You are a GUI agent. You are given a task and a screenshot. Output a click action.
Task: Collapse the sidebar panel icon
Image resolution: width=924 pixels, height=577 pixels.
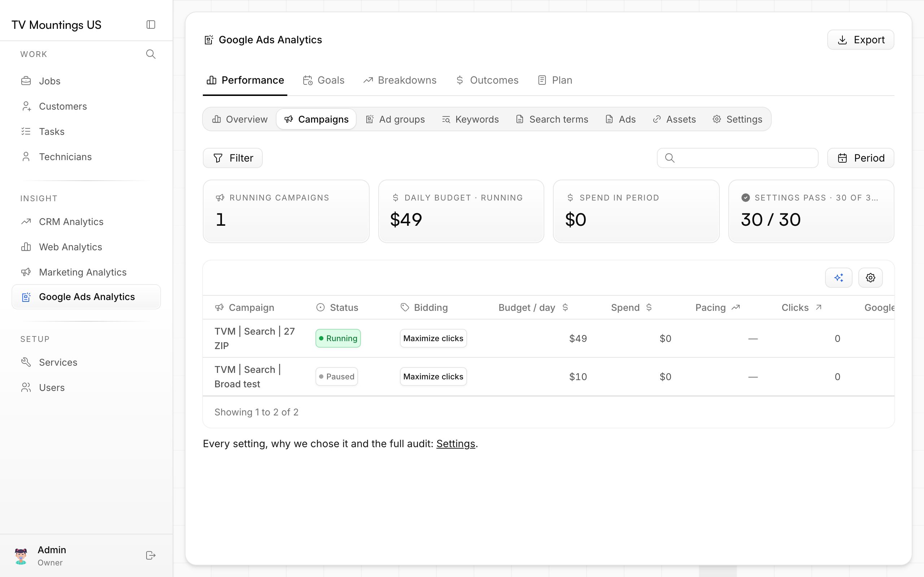(x=151, y=25)
